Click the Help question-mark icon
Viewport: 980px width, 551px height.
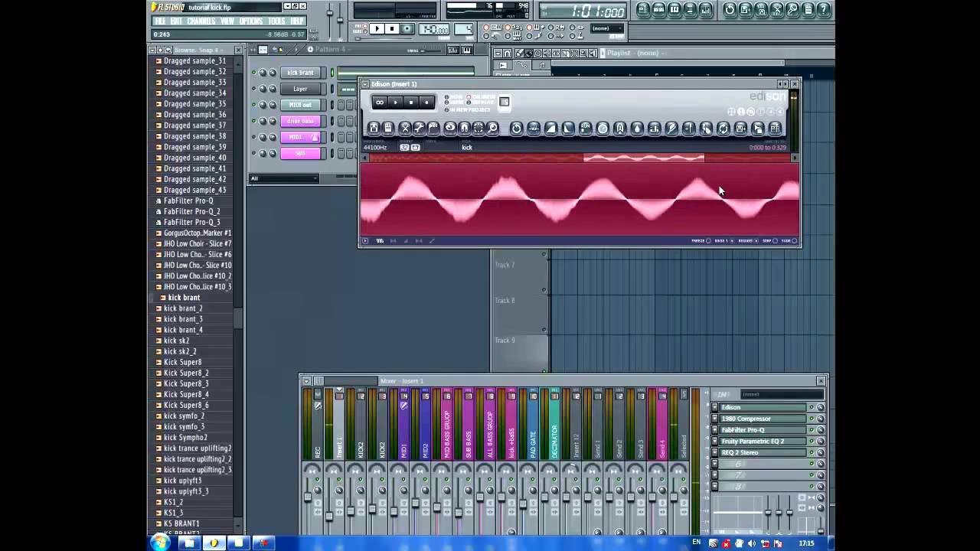click(824, 9)
